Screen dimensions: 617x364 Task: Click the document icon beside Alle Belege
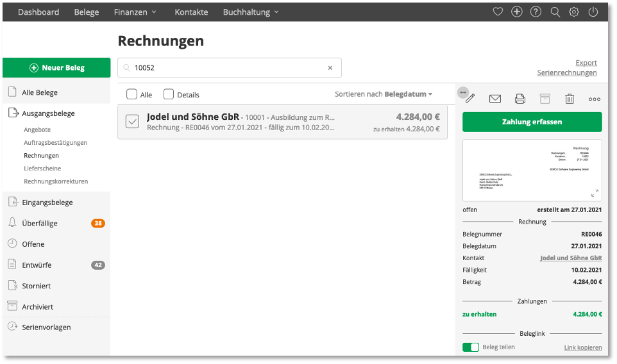(13, 92)
